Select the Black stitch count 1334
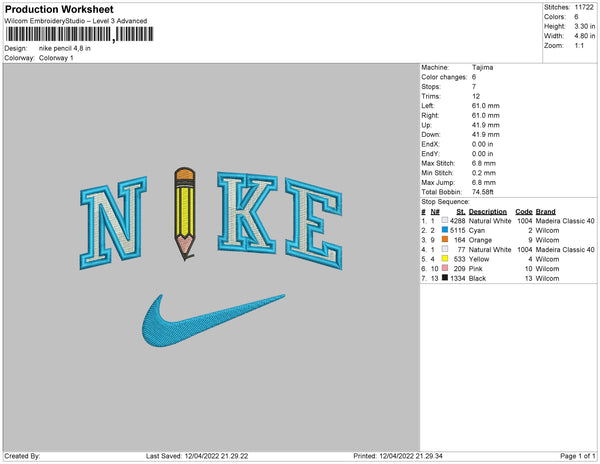This screenshot has height=464, width=600. [458, 278]
